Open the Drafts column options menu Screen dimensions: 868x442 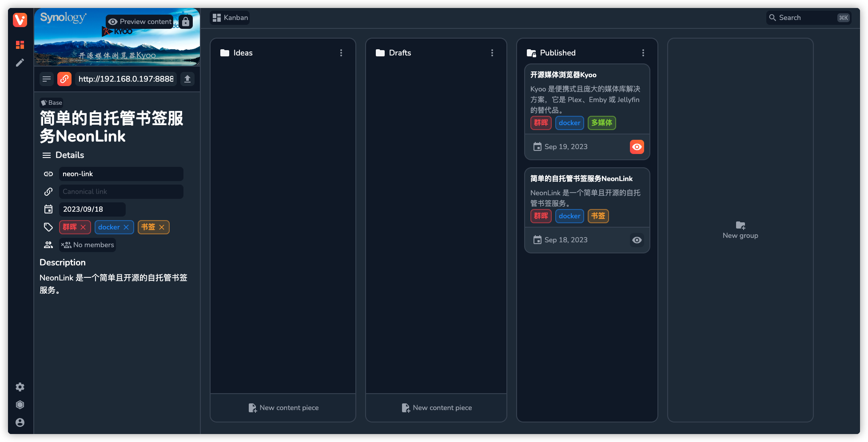click(x=492, y=53)
